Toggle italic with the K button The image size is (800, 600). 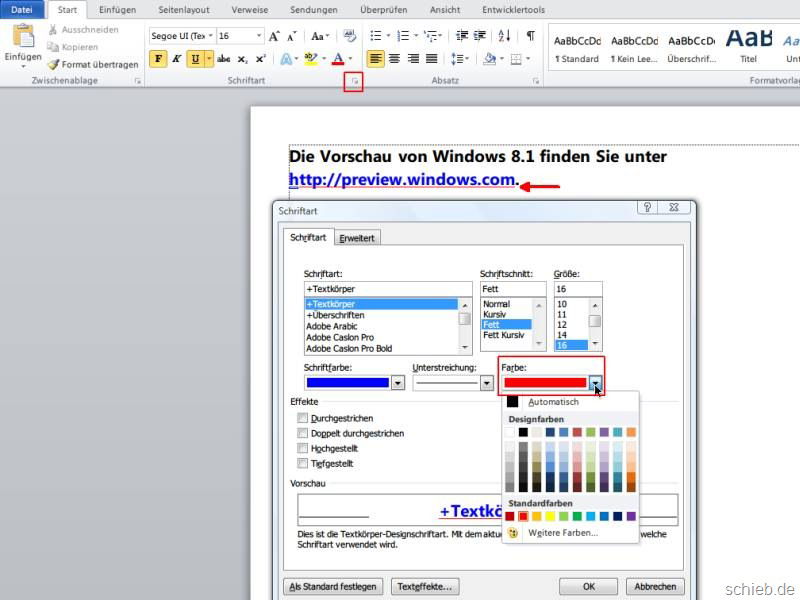click(177, 59)
